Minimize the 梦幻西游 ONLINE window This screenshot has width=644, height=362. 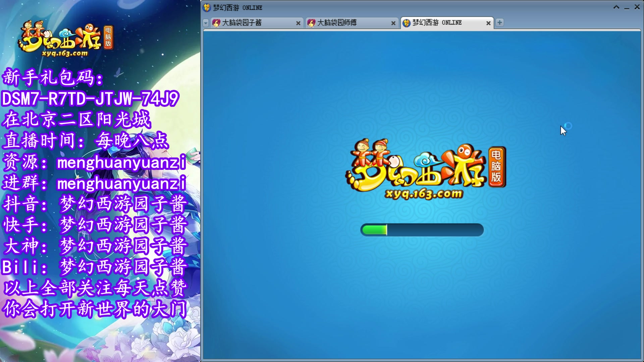[627, 8]
